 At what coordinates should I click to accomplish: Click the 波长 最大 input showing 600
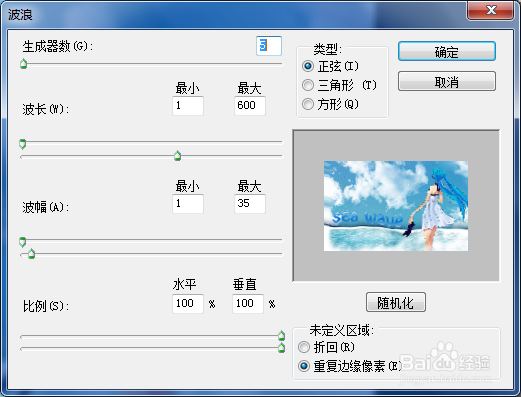click(x=250, y=106)
